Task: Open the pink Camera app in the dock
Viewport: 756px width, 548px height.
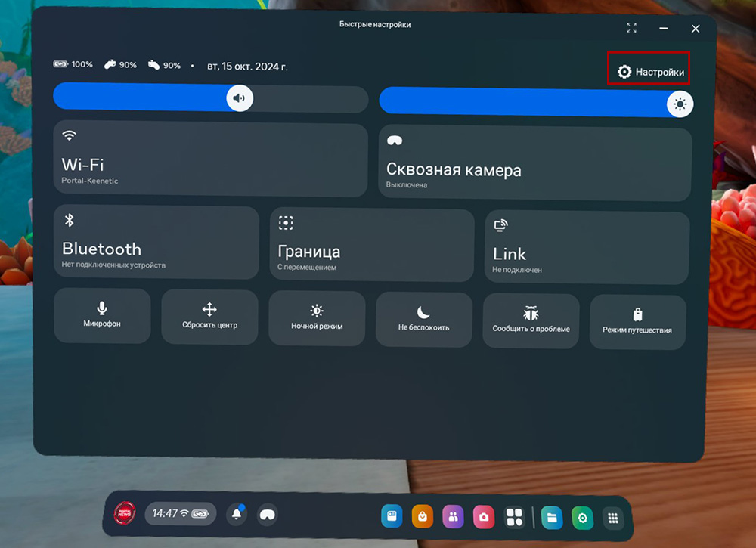Action: 483,517
